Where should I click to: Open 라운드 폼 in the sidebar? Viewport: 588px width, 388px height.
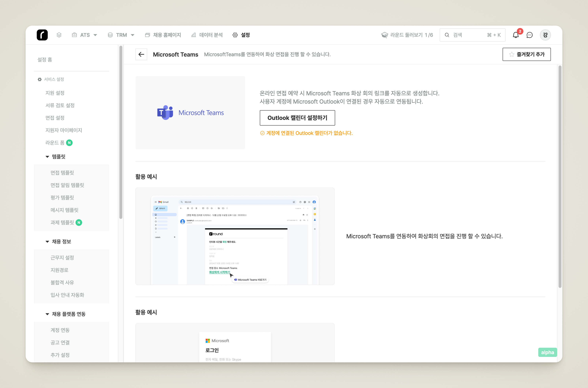pyautogui.click(x=55, y=143)
